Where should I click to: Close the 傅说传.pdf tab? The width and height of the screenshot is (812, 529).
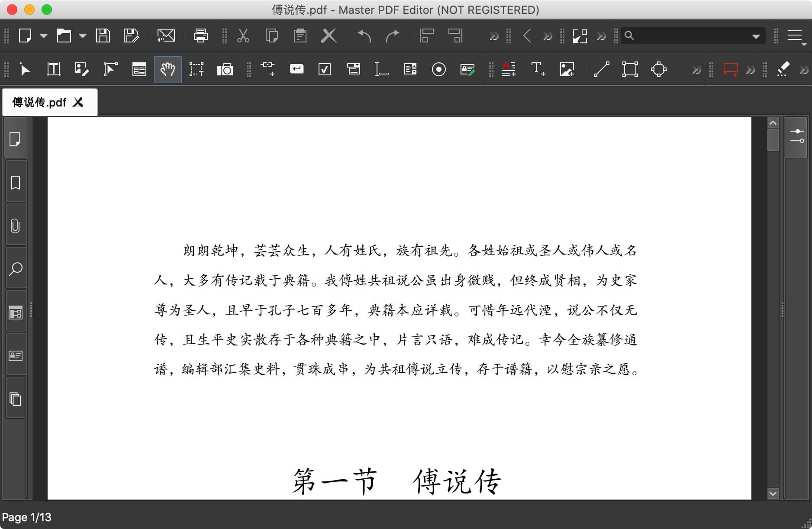tap(78, 102)
